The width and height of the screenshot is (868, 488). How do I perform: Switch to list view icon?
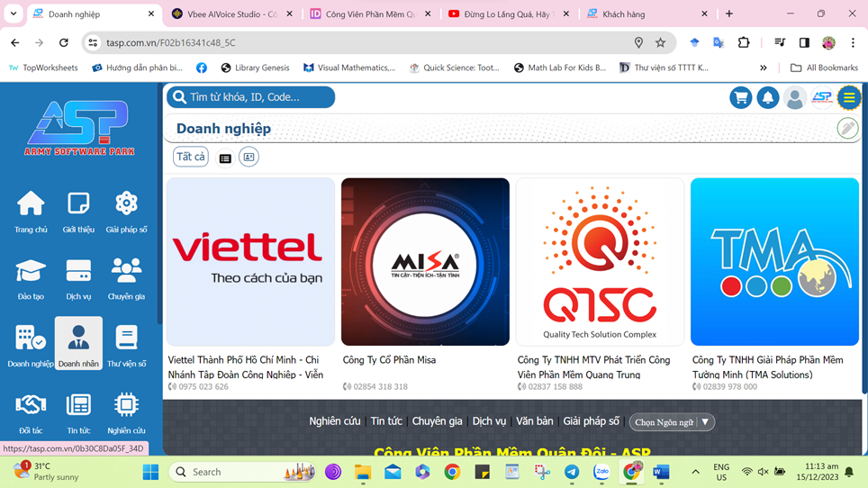(x=225, y=158)
